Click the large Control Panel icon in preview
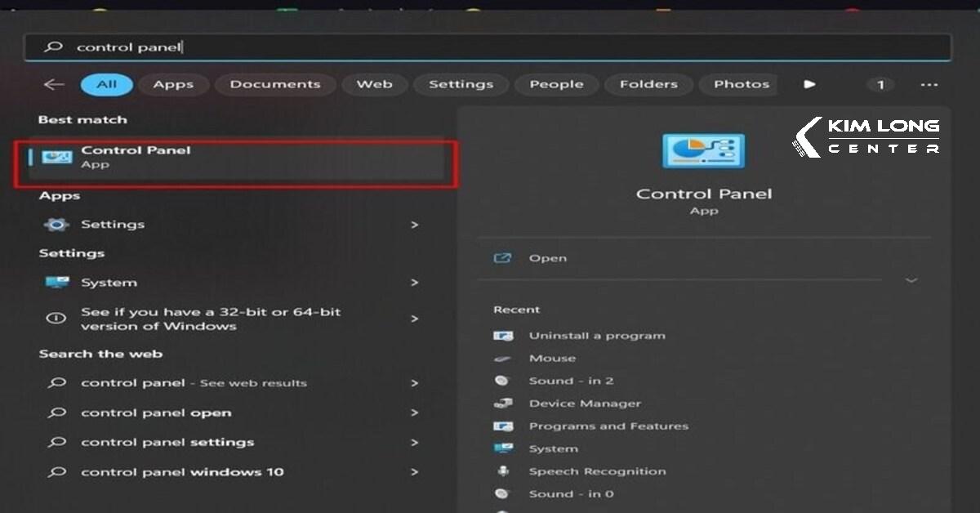This screenshot has width=980, height=513. (x=703, y=151)
